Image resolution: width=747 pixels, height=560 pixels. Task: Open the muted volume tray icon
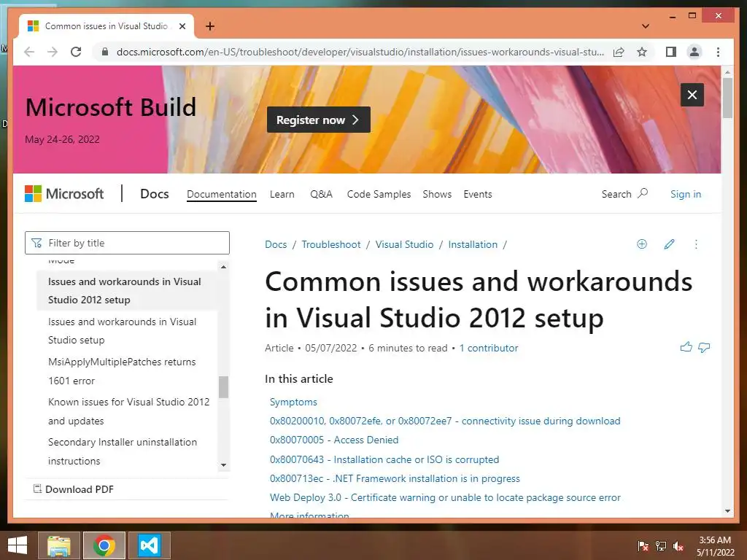click(678, 546)
